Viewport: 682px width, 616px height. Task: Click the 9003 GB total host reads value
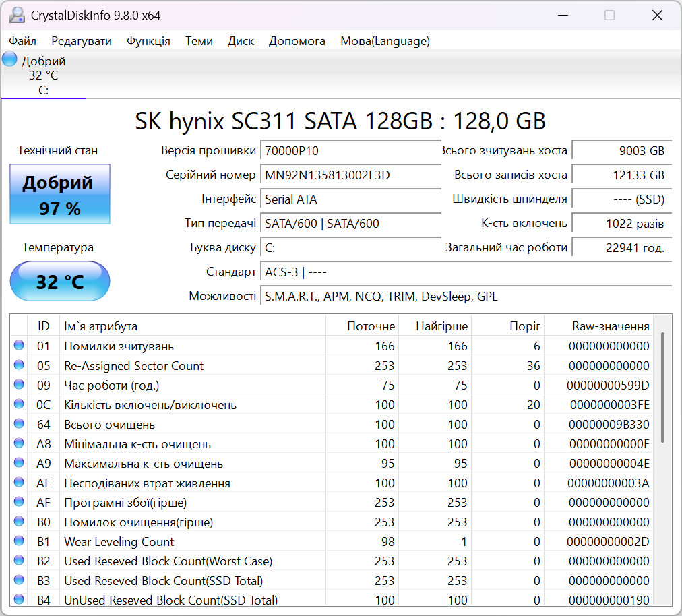pos(622,150)
